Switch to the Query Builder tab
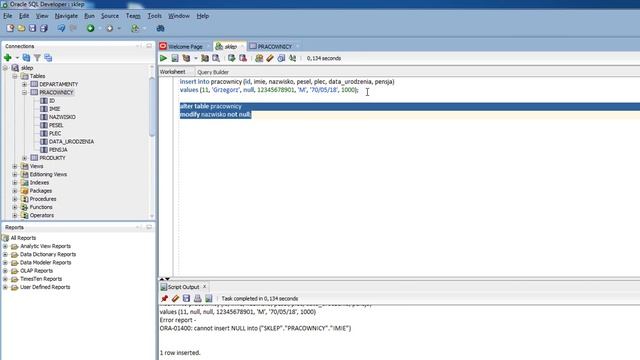The image size is (640, 360). coord(213,72)
